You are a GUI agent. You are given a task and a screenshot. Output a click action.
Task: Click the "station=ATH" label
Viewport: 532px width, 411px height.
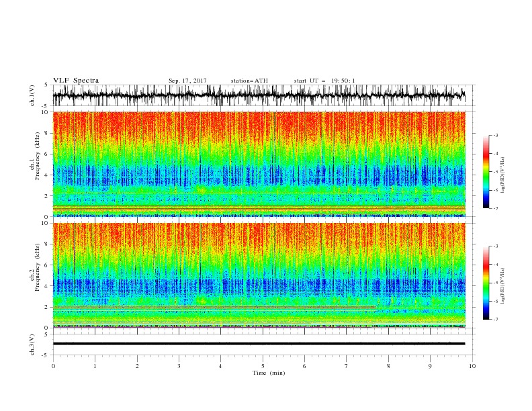click(x=249, y=81)
